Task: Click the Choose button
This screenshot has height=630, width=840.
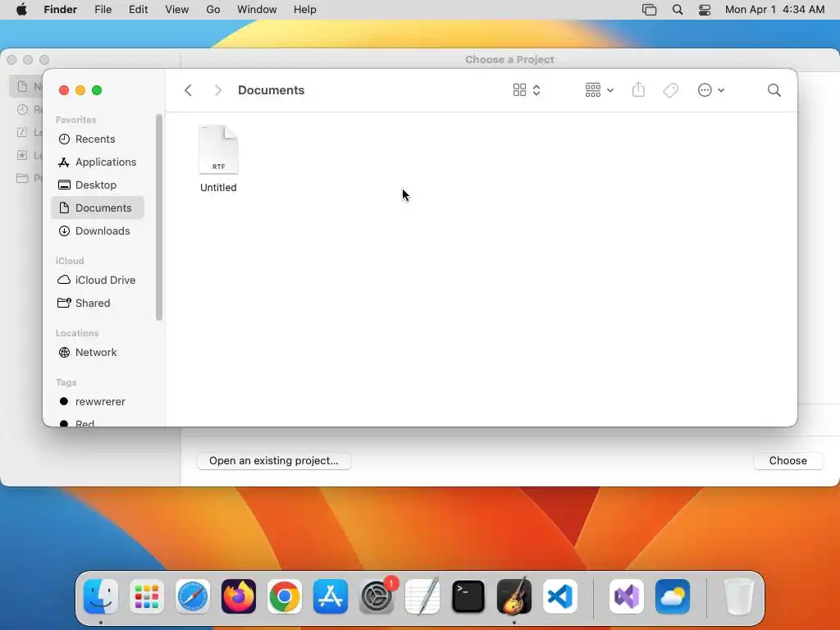Action: [x=787, y=461]
